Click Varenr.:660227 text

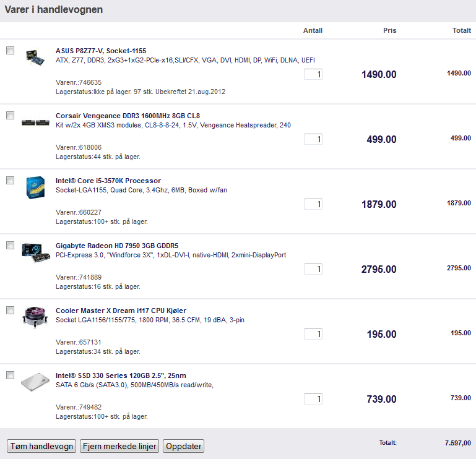79,212
